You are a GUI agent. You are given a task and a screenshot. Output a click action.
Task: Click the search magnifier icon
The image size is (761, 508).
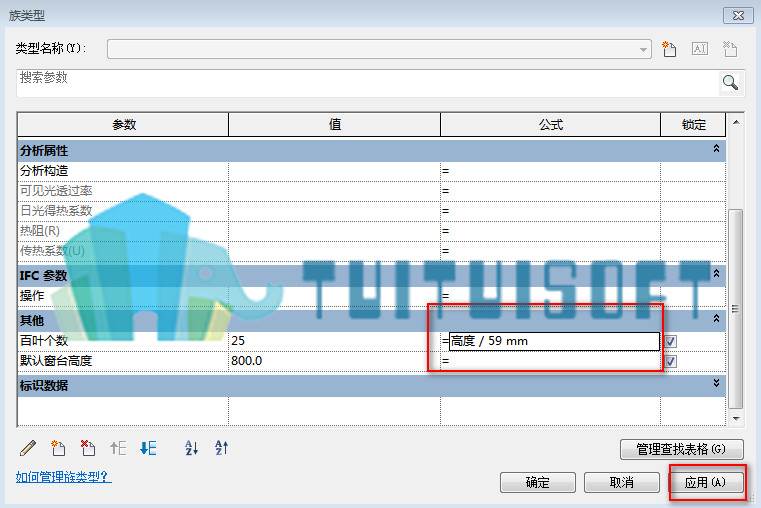point(730,82)
